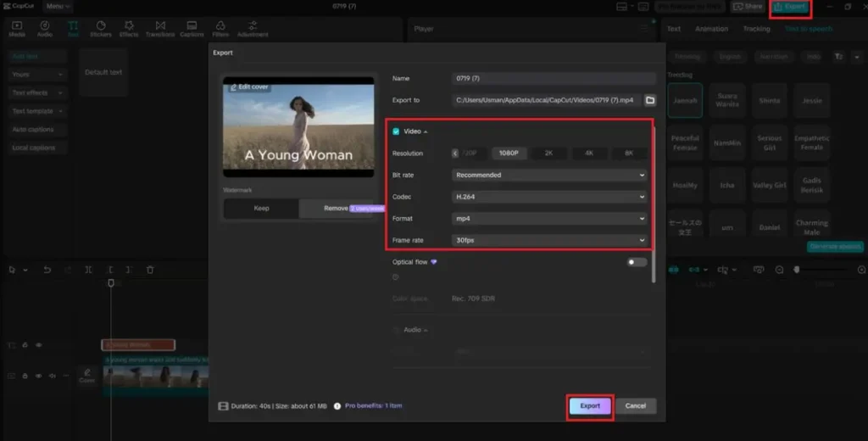The height and width of the screenshot is (441, 868).
Task: Open the Media panel icon
Action: pyautogui.click(x=17, y=29)
